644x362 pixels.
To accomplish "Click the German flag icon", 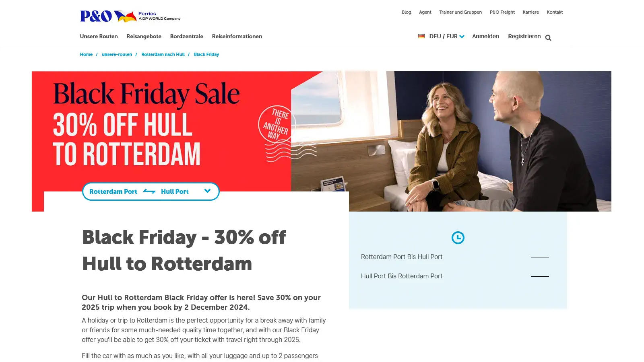I will (421, 36).
